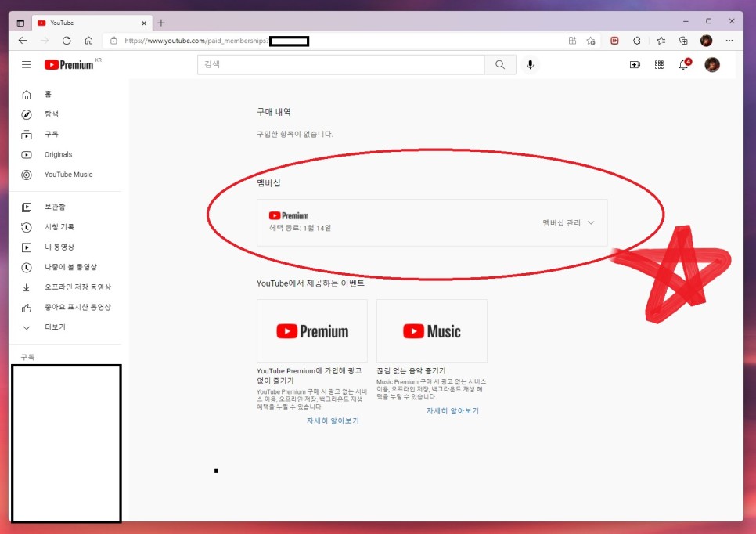Click 자세히 알아보기 under YouTube Premium
Image resolution: width=756 pixels, height=534 pixels.
pyautogui.click(x=333, y=420)
